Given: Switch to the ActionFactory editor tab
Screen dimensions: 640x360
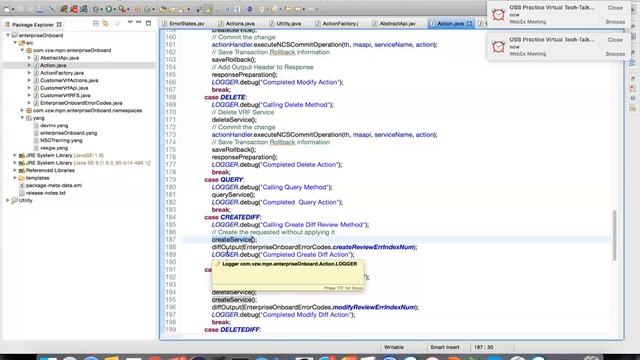Looking at the screenshot, I should 337,24.
